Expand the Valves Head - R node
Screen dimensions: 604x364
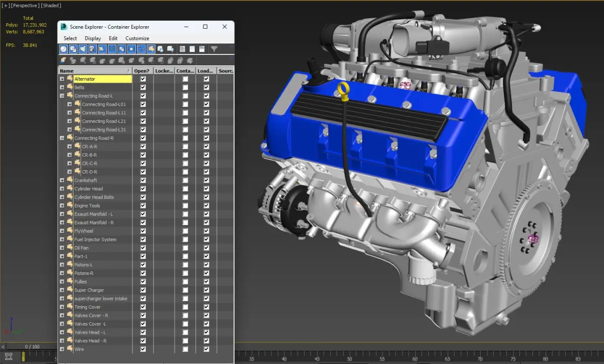tap(62, 341)
